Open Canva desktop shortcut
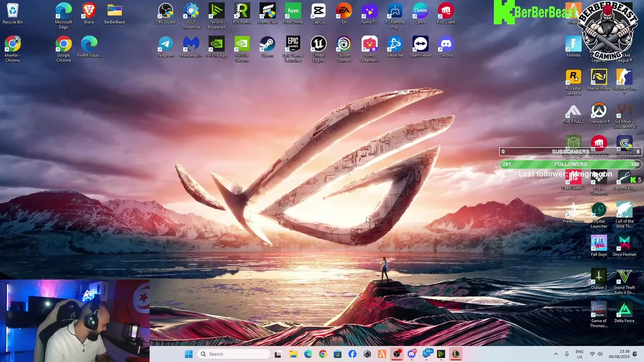The image size is (644, 362). pos(421,14)
